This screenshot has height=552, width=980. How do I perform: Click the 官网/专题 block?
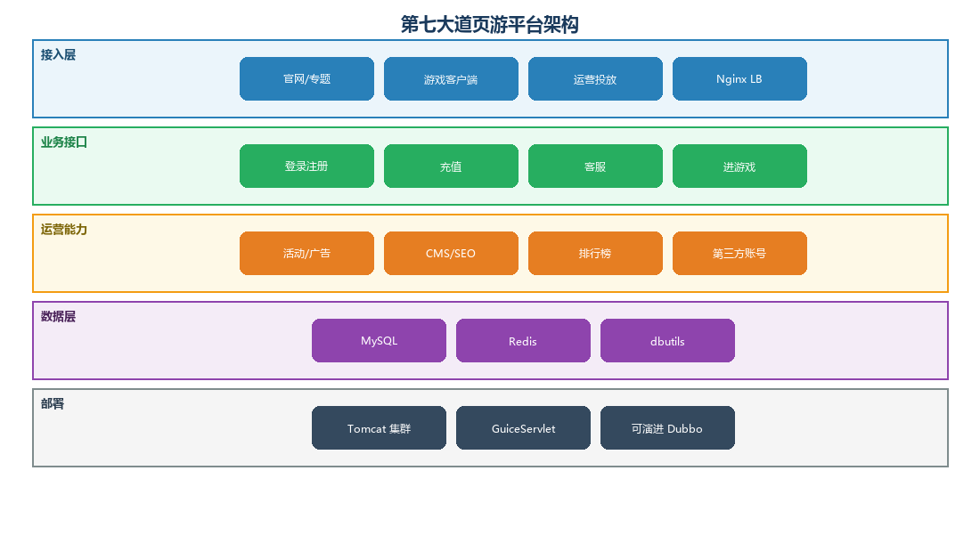click(306, 78)
